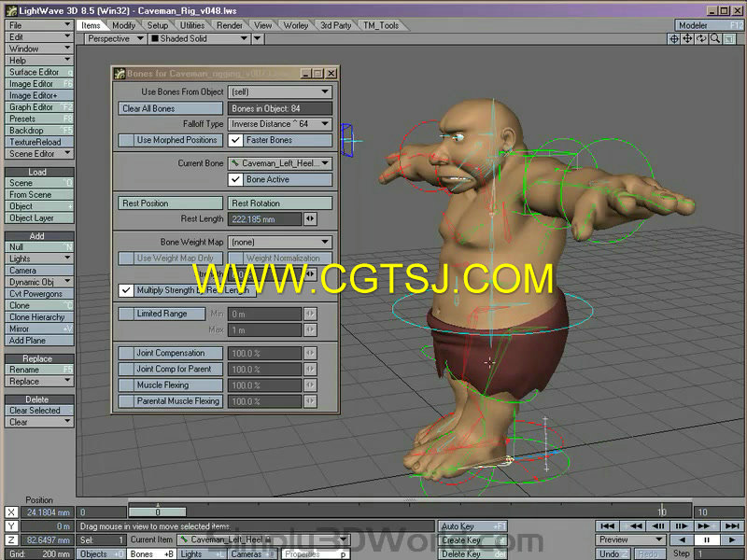This screenshot has width=747, height=560.
Task: Open Use Bones From Object dropdown
Action: point(280,91)
